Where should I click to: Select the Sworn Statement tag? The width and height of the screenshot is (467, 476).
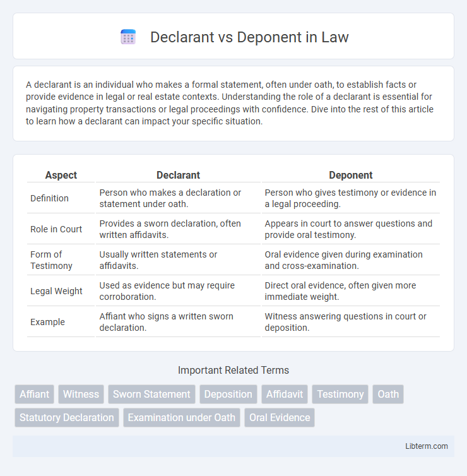[151, 394]
